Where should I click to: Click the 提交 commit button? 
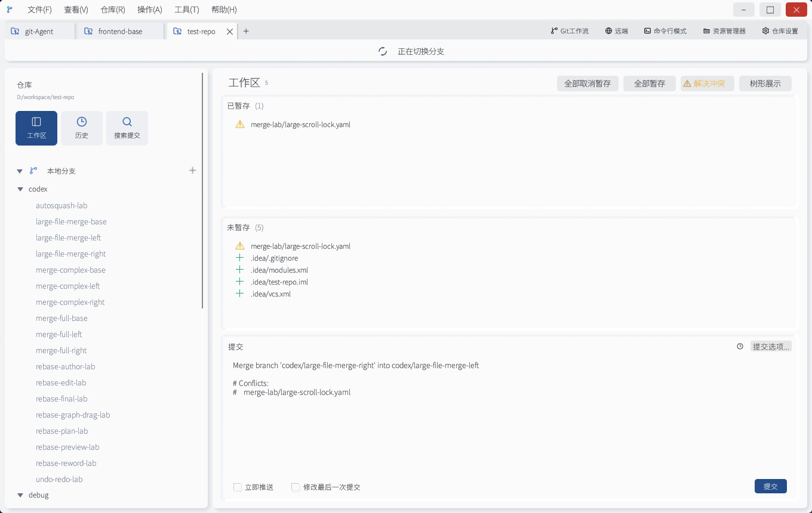pos(771,486)
